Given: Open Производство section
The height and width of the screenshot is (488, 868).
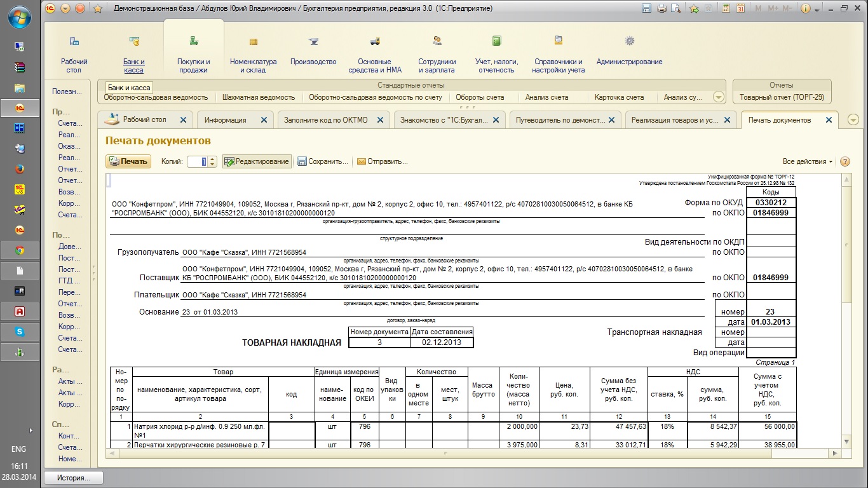Looking at the screenshot, I should (313, 51).
